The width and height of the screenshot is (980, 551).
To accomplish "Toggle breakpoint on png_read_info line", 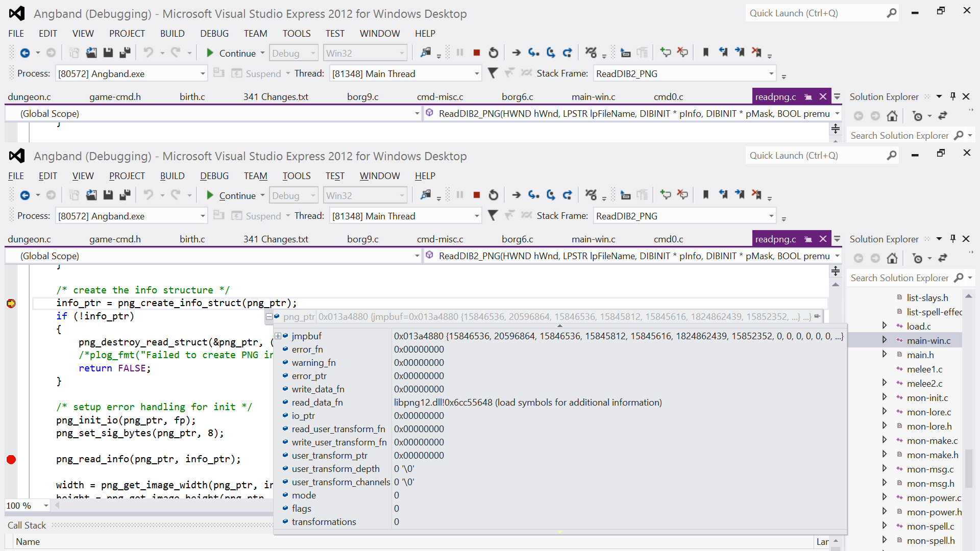I will pyautogui.click(x=11, y=460).
